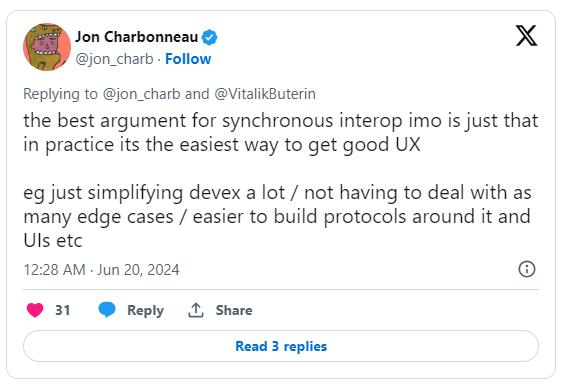This screenshot has height=388, width=562.
Task: Click the tweet paragraph about synchronous interop
Action: tap(281, 133)
